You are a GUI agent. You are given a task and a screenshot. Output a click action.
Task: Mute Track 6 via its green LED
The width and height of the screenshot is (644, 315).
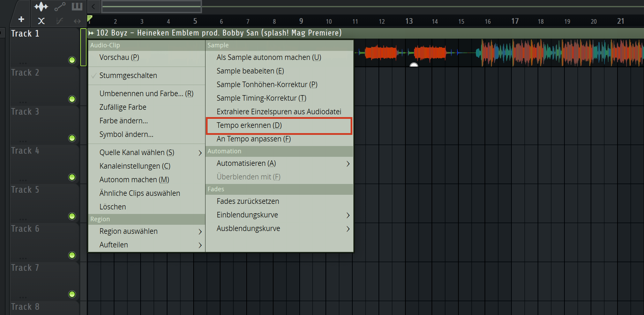(72, 255)
